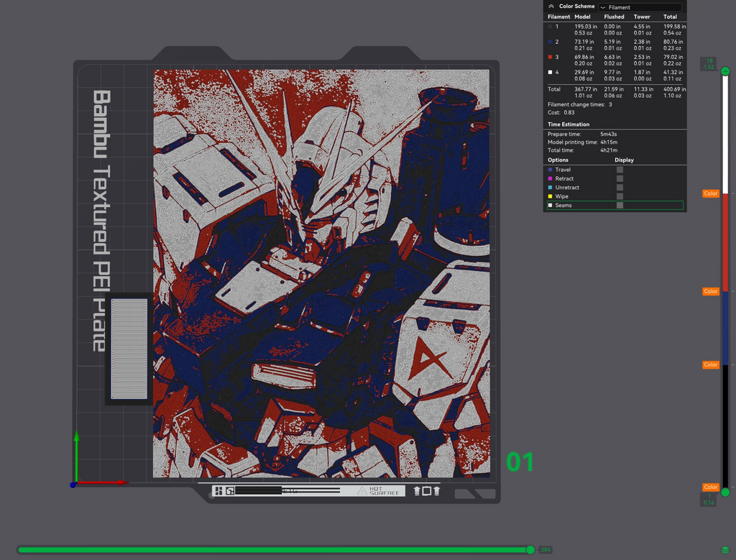The height and width of the screenshot is (560, 736).
Task: Click the Total time value 4h21m
Action: (609, 150)
